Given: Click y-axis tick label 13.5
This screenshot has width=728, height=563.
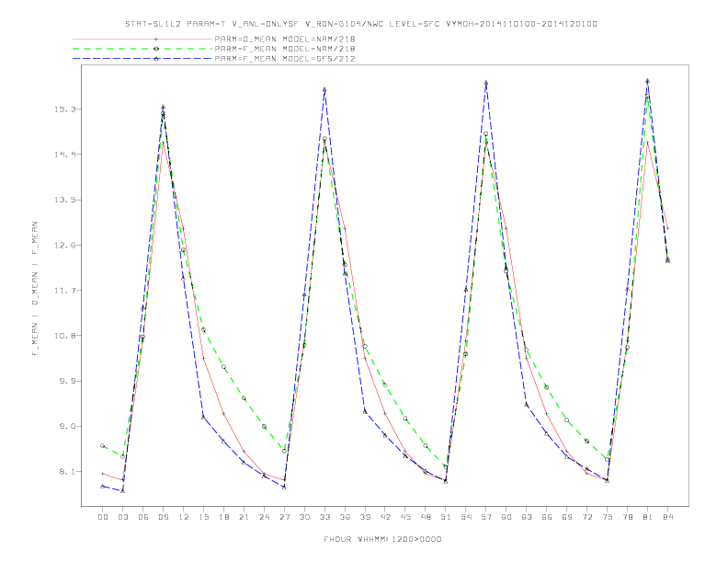Looking at the screenshot, I should point(65,200).
